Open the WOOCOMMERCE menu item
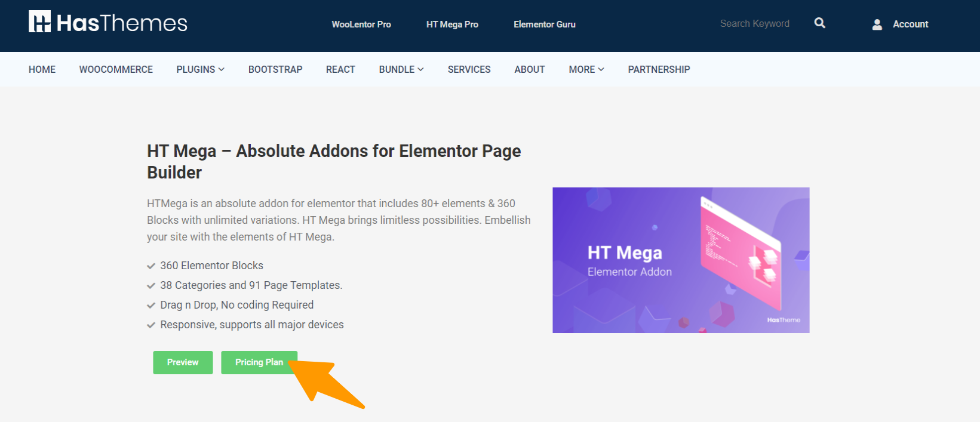980x422 pixels. [116, 69]
